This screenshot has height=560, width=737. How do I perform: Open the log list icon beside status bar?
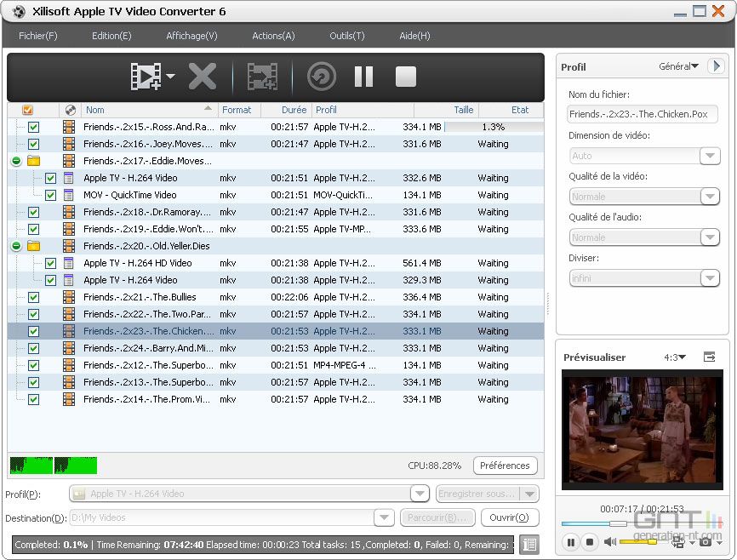528,545
